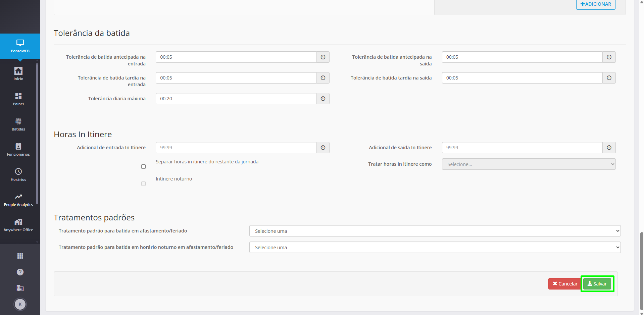The height and width of the screenshot is (315, 644).
Task: Open the apps grid icon
Action: (x=20, y=256)
